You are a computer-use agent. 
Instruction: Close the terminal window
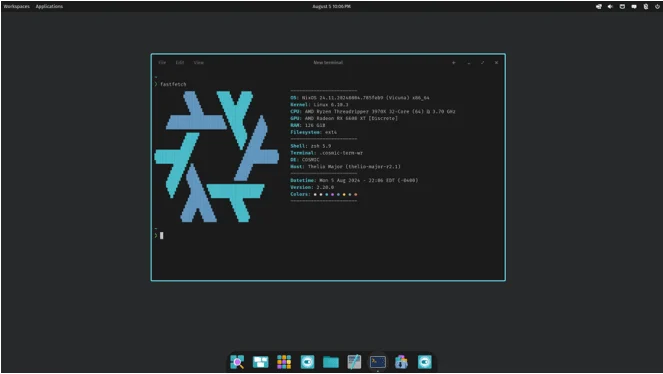[x=496, y=63]
